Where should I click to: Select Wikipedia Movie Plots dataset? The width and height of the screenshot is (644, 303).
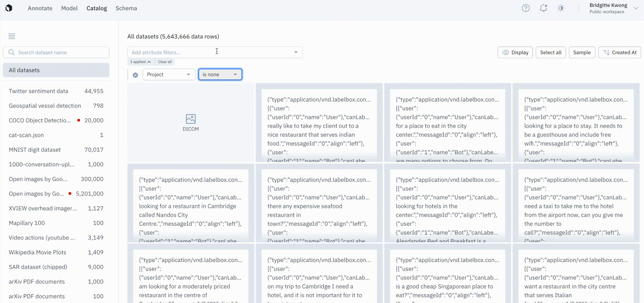tap(56, 252)
